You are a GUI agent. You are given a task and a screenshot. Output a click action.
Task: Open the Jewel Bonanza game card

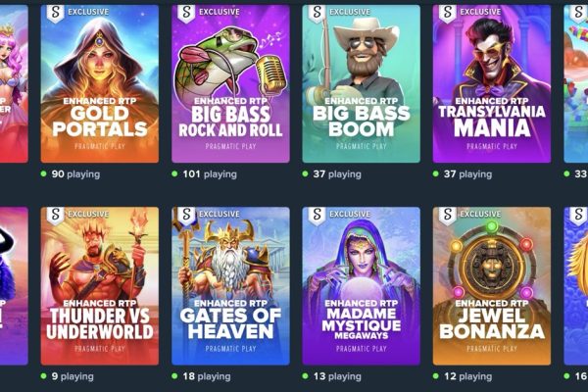pos(492,286)
